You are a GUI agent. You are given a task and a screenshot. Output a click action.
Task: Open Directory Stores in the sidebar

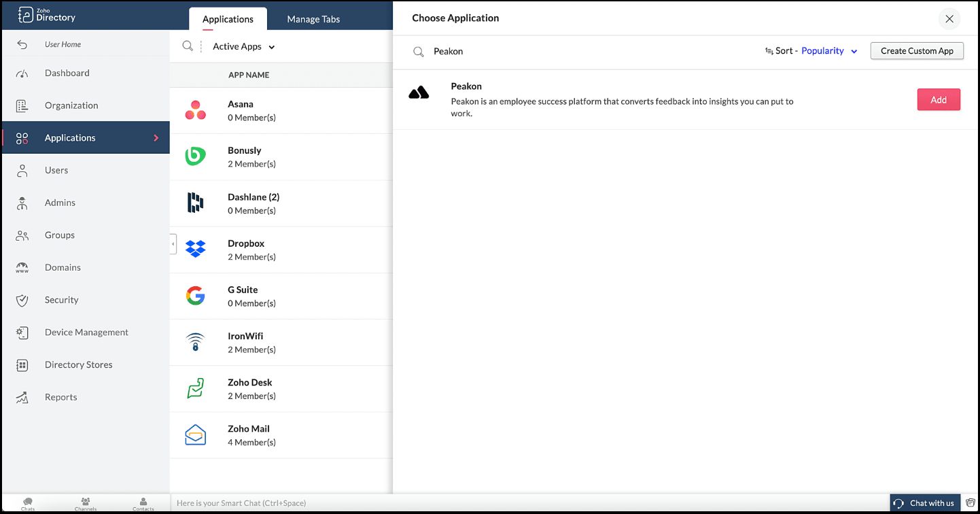point(79,364)
